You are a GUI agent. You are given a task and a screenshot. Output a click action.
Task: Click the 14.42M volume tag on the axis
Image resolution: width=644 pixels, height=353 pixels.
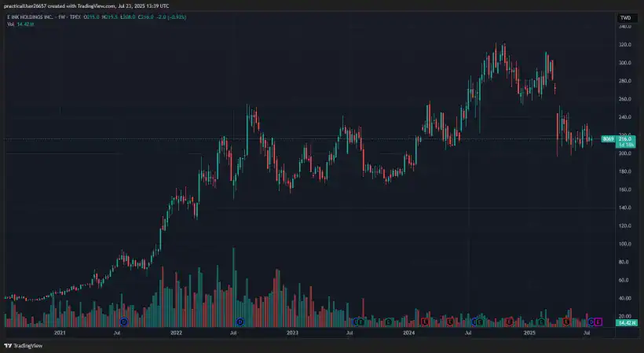(x=626, y=323)
